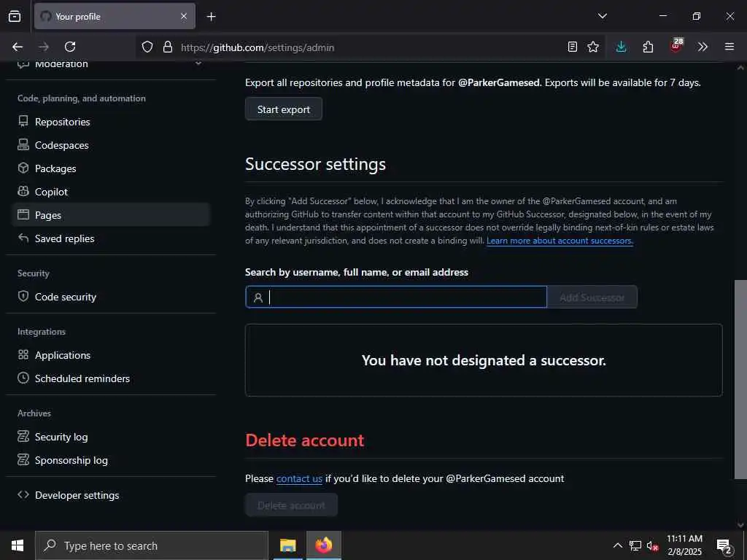This screenshot has height=560, width=747.
Task: Open File Explorer from the taskbar
Action: [287, 545]
